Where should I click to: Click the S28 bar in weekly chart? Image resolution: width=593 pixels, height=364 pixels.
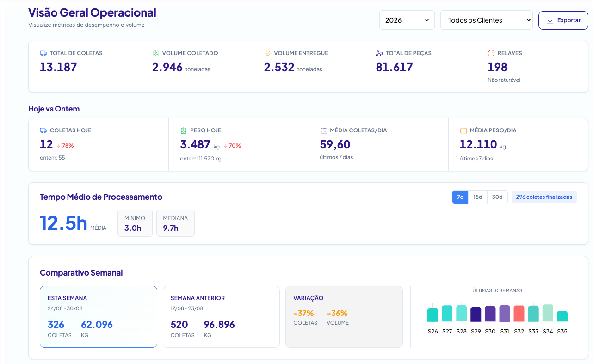[462, 314]
